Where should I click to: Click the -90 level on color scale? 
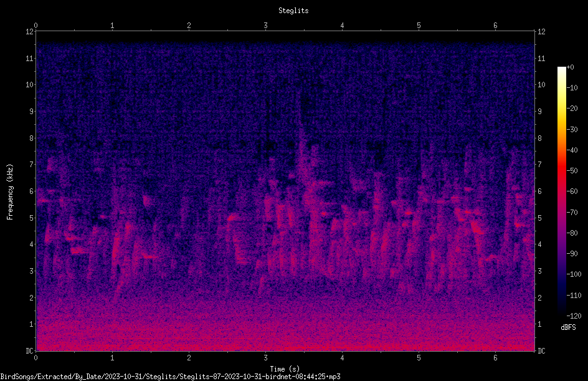[572, 253]
